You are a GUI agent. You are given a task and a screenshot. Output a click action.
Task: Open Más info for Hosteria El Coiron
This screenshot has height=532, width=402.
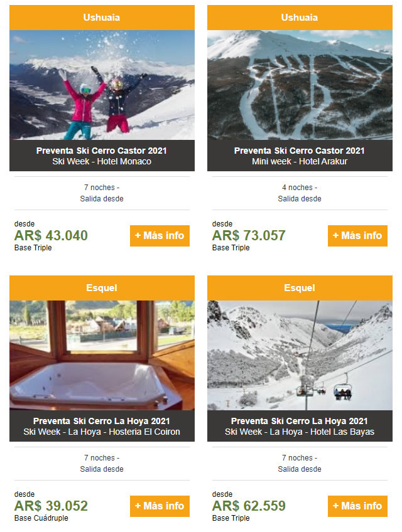point(160,506)
